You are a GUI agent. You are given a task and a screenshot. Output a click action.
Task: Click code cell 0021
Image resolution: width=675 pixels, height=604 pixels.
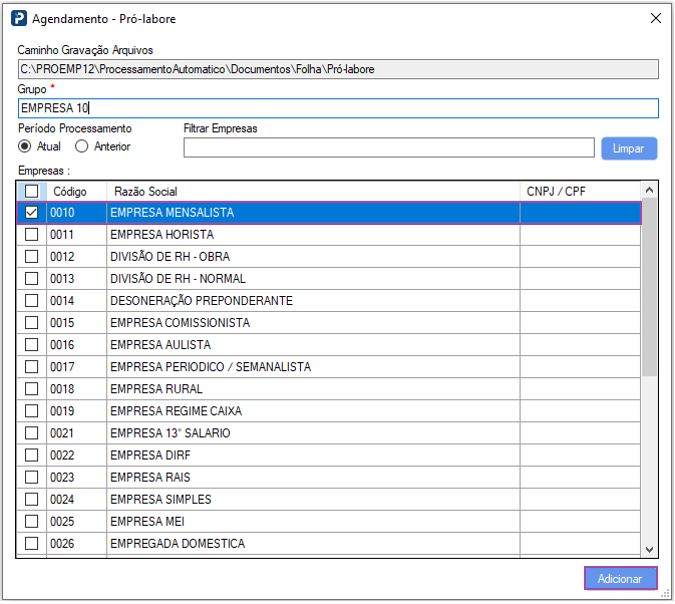(76, 433)
